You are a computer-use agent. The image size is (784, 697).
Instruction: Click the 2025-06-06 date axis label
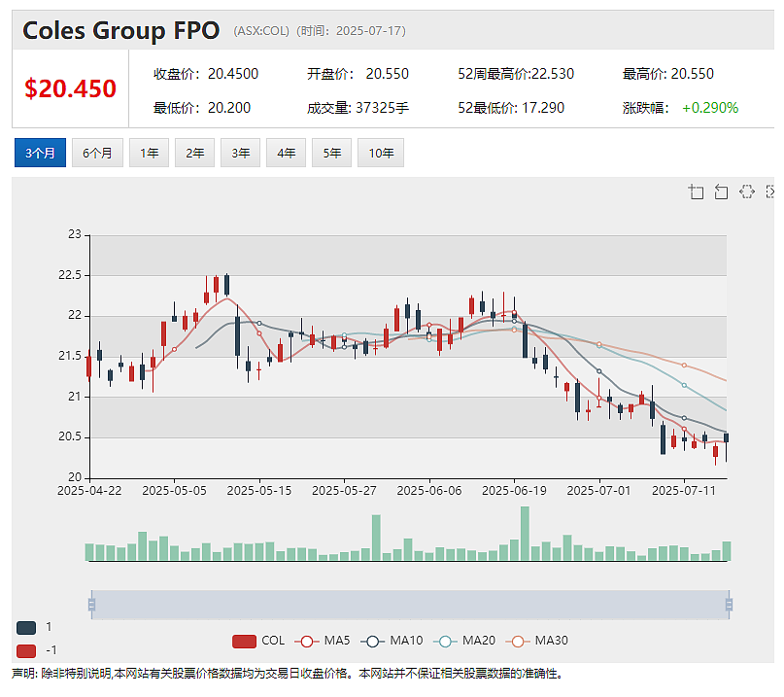[429, 490]
